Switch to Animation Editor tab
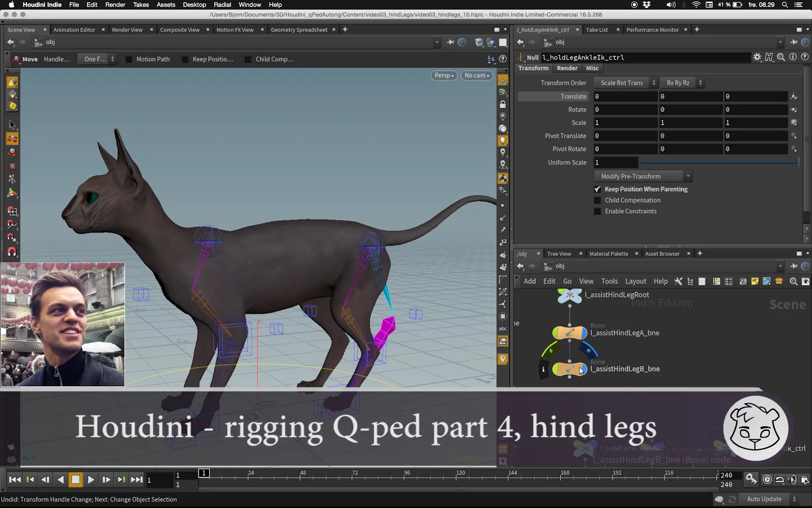This screenshot has height=508, width=812. [74, 30]
